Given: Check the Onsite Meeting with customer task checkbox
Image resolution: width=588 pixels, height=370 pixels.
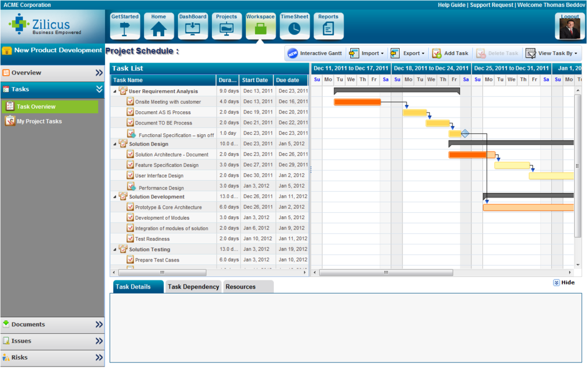Looking at the screenshot, I should pos(129,101).
